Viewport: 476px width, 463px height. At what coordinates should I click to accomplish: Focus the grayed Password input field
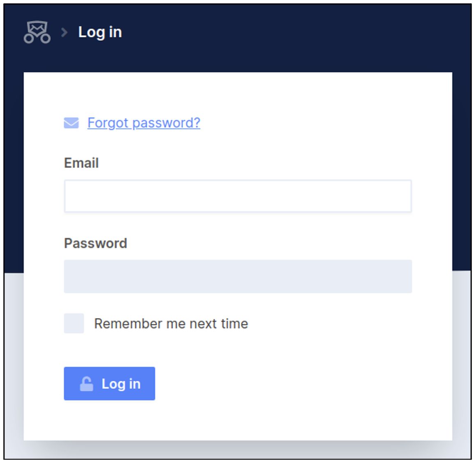pyautogui.click(x=238, y=276)
